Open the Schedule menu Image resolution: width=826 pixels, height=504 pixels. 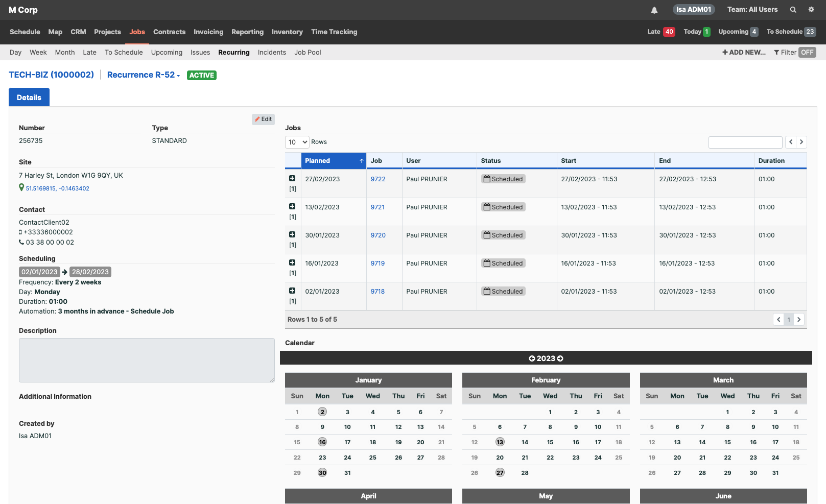tap(25, 32)
